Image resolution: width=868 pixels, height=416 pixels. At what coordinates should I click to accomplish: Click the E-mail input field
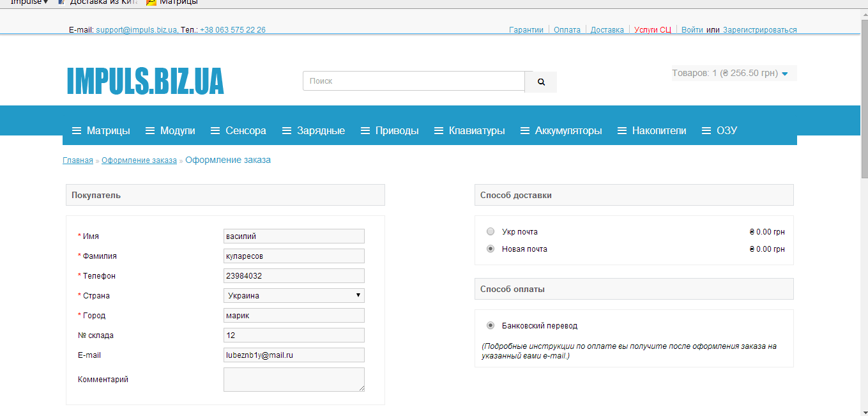[294, 355]
